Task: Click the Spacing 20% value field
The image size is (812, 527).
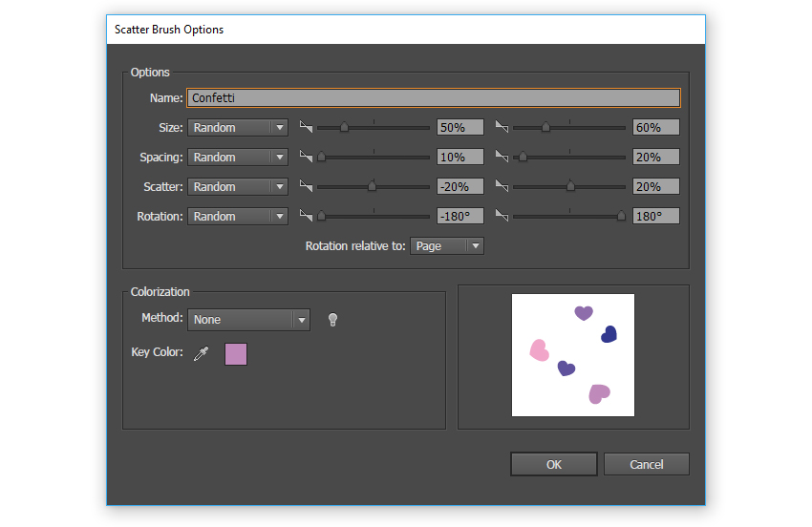Action: (655, 157)
